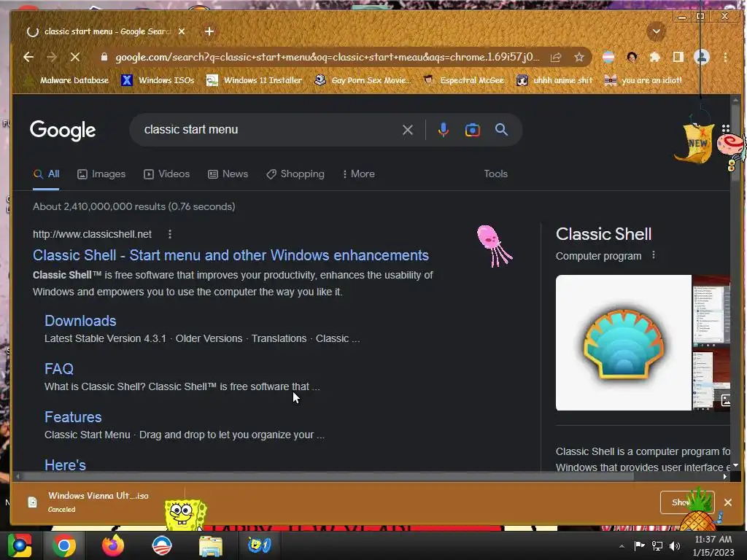Open the Espectral McGee bookmark
The image size is (747, 560).
[464, 80]
